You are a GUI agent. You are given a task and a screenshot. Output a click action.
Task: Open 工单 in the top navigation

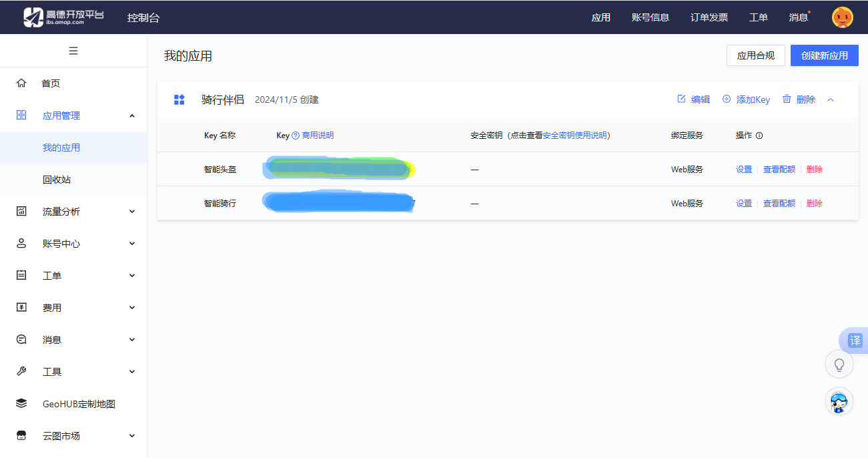point(759,17)
